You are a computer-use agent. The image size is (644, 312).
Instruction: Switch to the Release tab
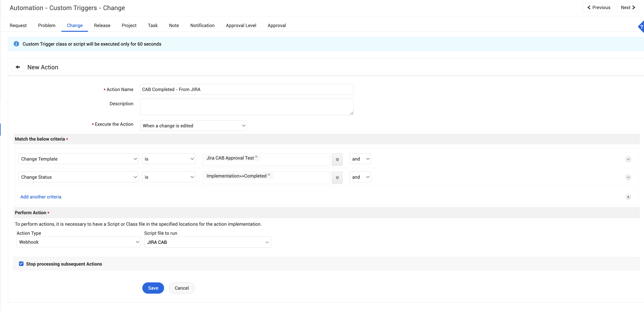(x=102, y=25)
